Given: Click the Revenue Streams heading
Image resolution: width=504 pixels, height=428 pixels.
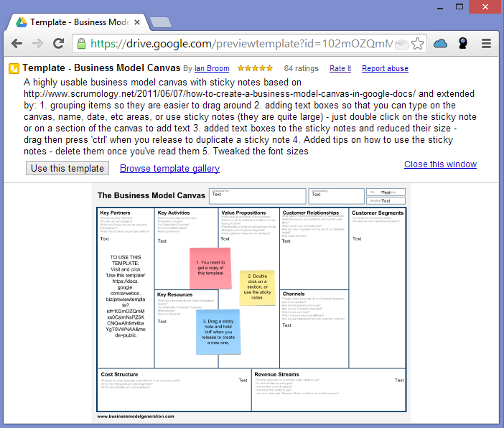Looking at the screenshot, I should pos(276,375).
